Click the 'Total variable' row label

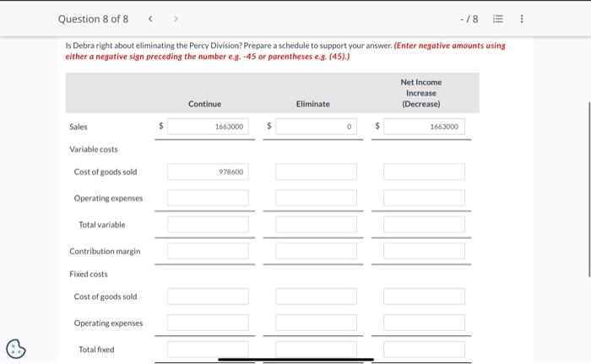tap(102, 225)
